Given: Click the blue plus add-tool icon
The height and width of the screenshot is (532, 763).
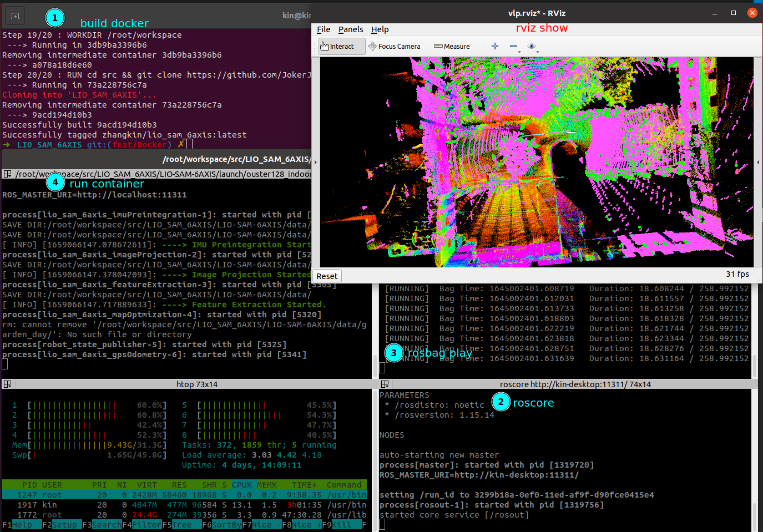Looking at the screenshot, I should (x=495, y=46).
